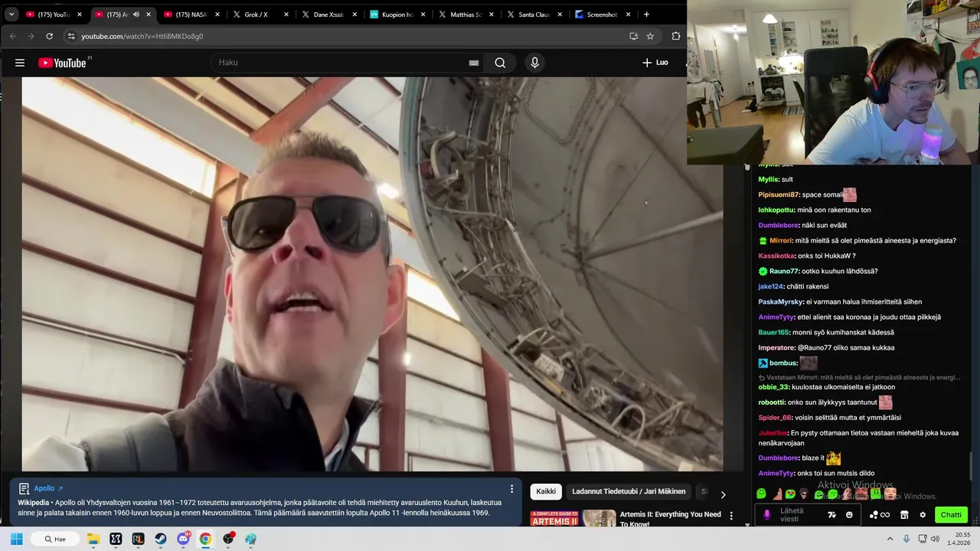
Task: Go back in browser history
Action: pos(13,36)
